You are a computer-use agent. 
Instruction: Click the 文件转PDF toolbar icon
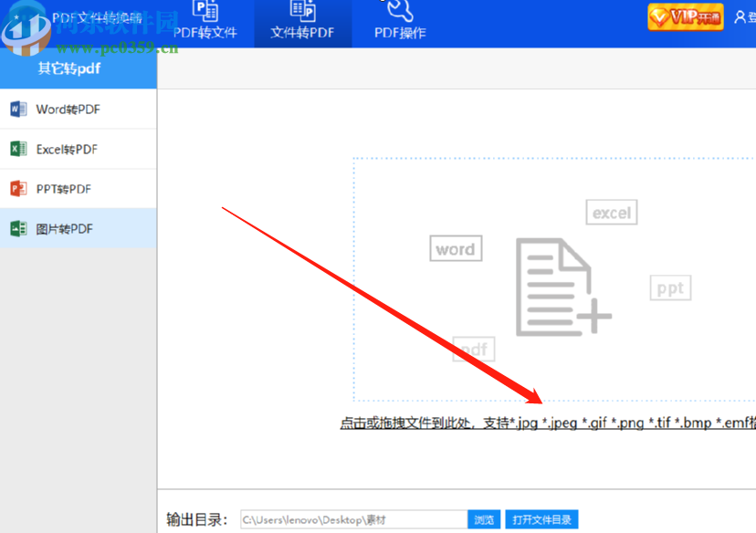(x=302, y=14)
